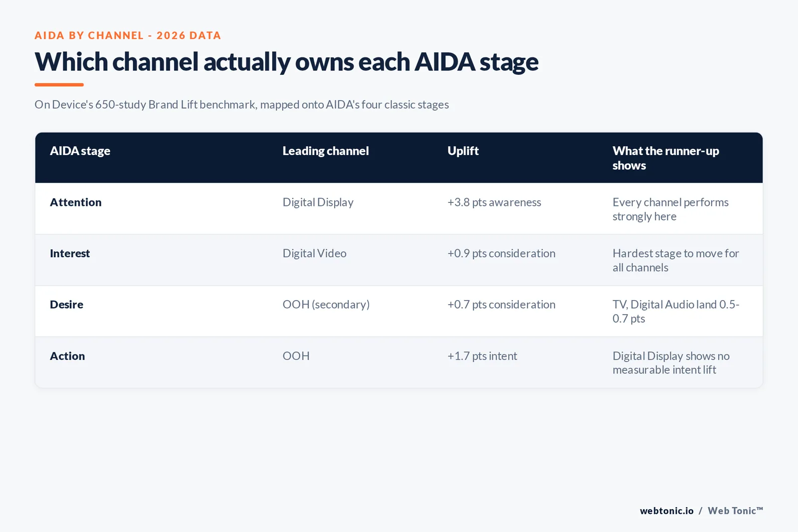Image resolution: width=798 pixels, height=532 pixels.
Task: Click the '+0.9 pts consideration' cell
Action: click(501, 253)
